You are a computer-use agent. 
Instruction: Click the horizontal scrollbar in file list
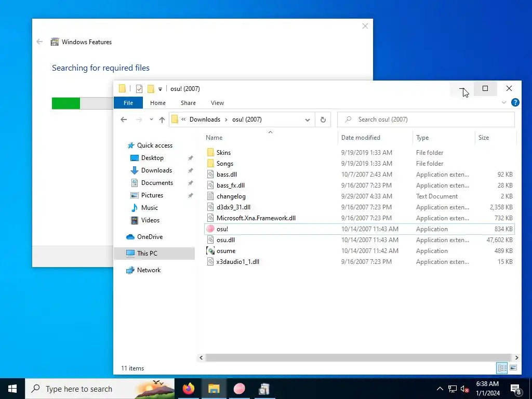[x=358, y=357]
